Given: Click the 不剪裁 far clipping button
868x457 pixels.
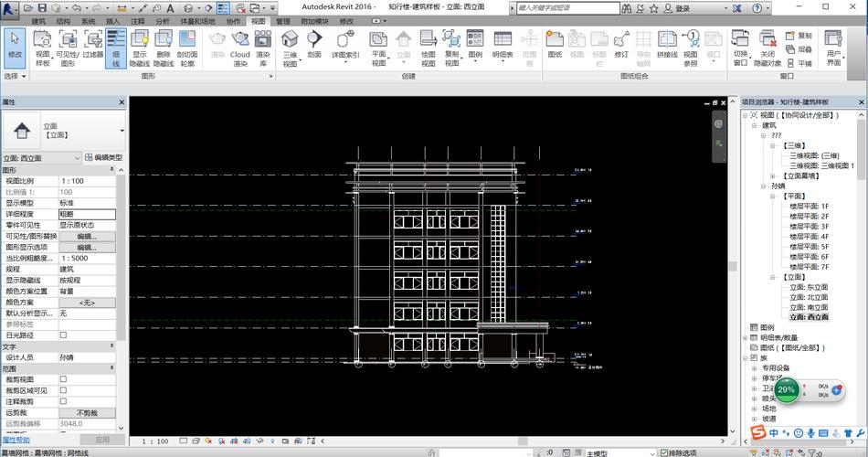Looking at the screenshot, I should (87, 413).
